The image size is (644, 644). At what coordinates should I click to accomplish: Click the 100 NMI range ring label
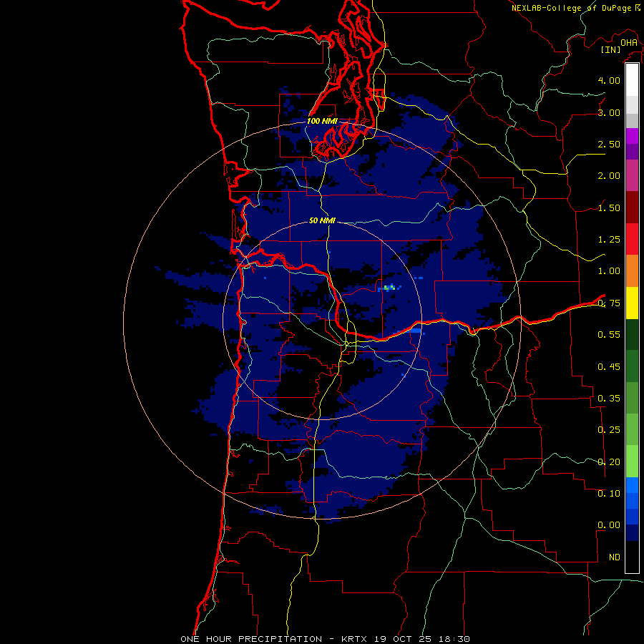tap(322, 121)
